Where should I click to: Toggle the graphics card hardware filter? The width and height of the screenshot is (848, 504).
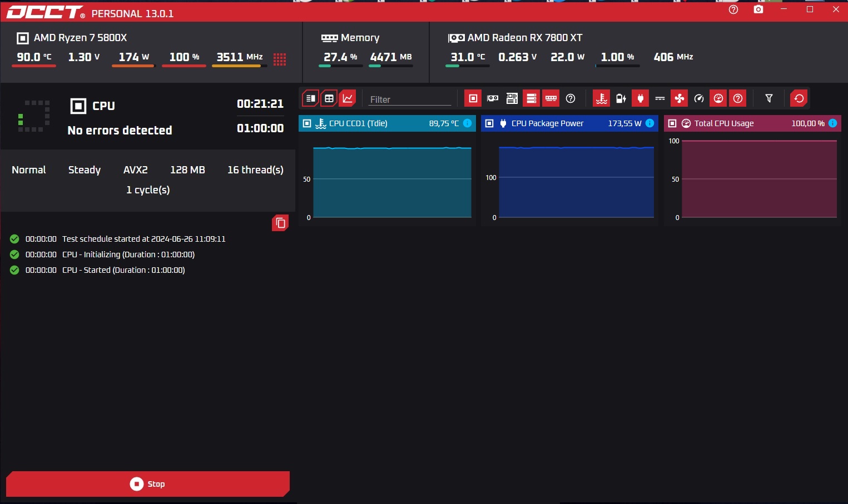pyautogui.click(x=493, y=98)
